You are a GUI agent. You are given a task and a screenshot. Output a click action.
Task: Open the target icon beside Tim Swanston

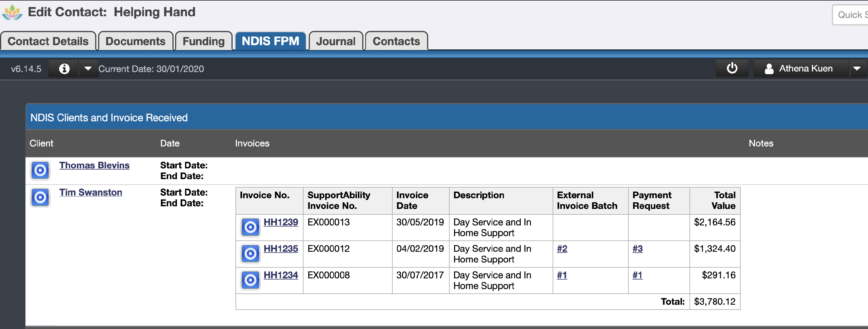tap(40, 198)
